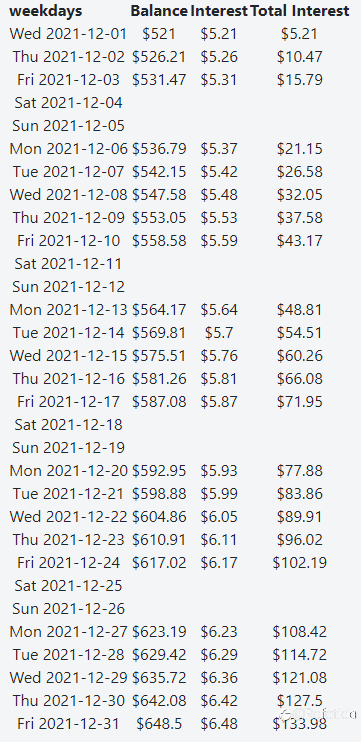Viewport: 361px width, 742px height.
Task: Click the Interest column header
Action: [219, 10]
